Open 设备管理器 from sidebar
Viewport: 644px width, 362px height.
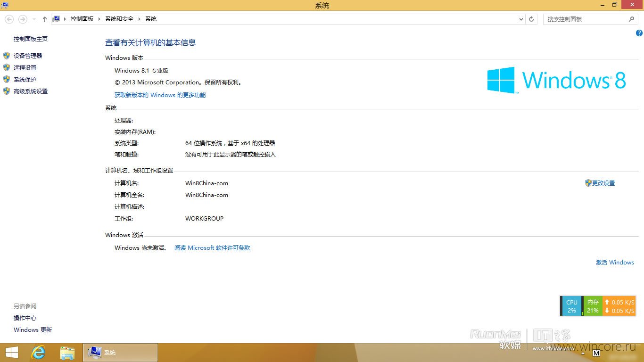point(28,56)
